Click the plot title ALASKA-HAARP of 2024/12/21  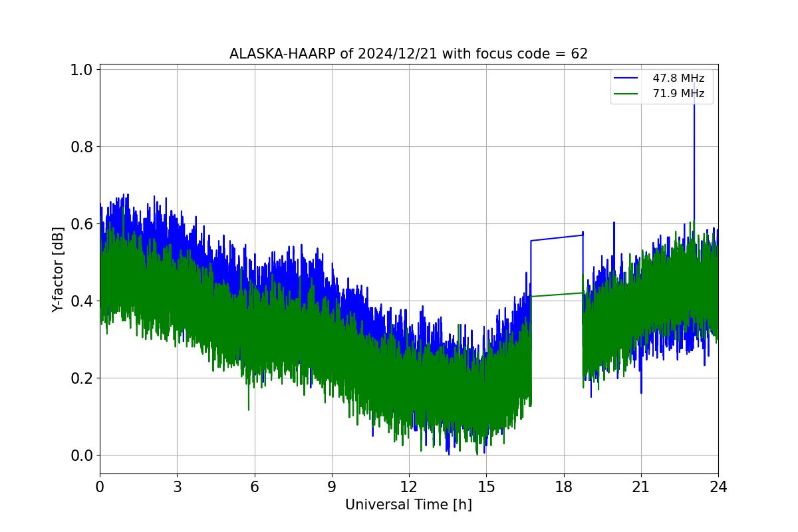[x=408, y=54]
